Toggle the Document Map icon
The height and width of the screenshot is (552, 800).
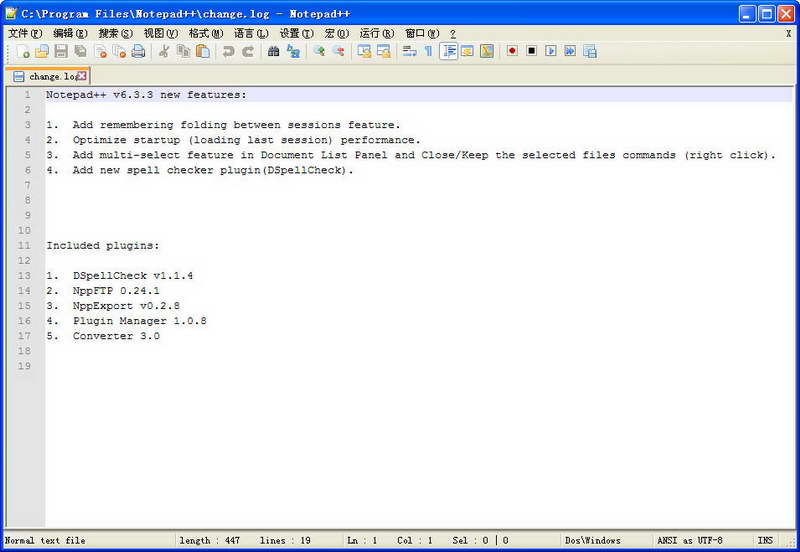click(x=487, y=52)
